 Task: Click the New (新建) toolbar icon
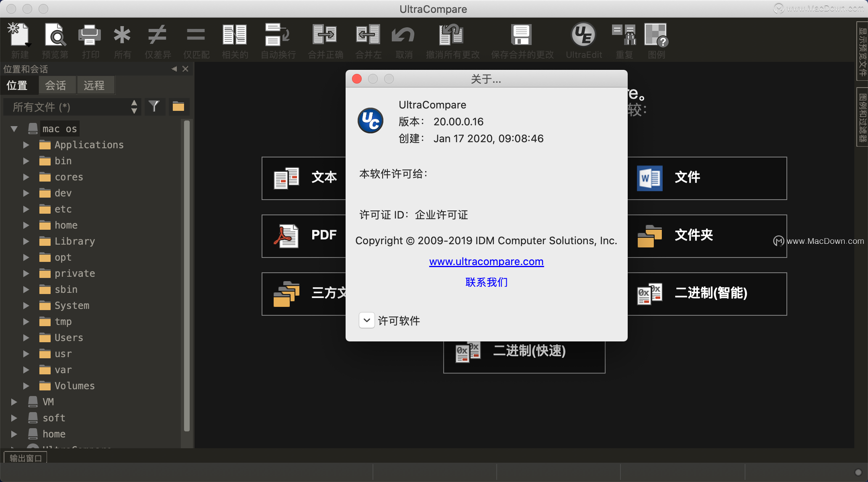pos(19,35)
